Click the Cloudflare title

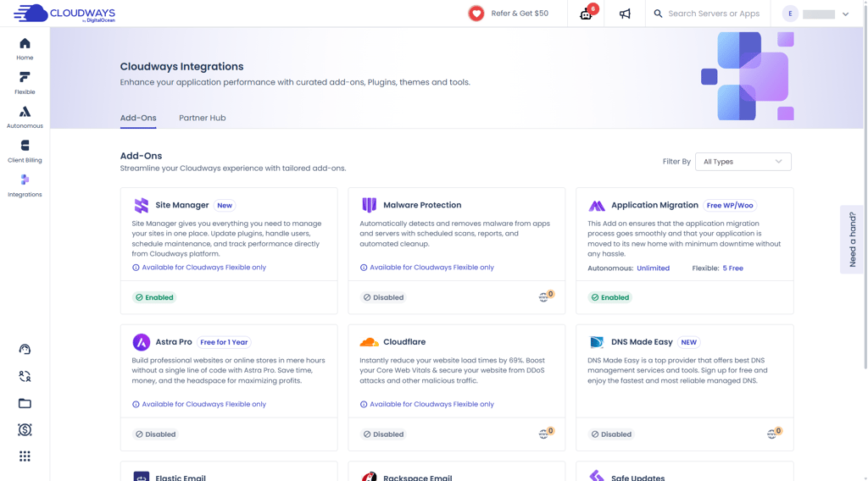[404, 342]
